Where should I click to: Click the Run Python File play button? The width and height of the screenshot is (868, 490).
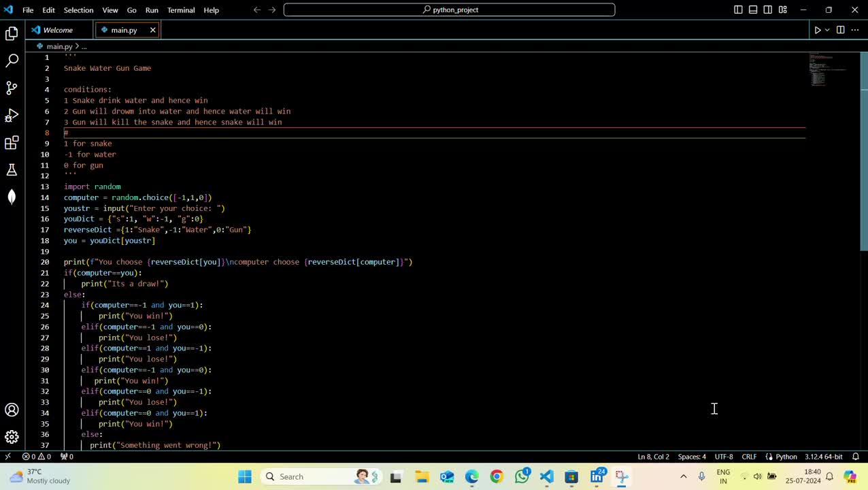pos(817,30)
